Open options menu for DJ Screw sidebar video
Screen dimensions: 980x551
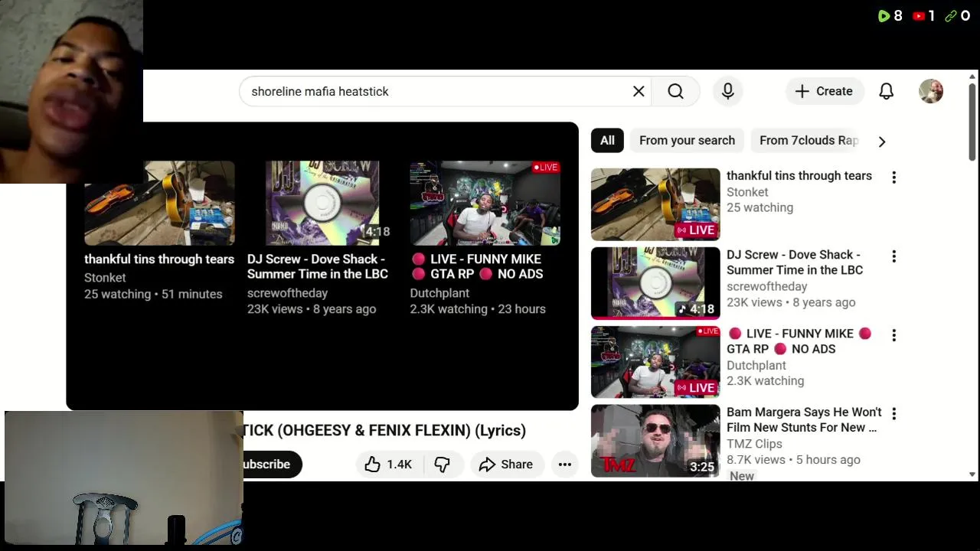[x=893, y=256]
